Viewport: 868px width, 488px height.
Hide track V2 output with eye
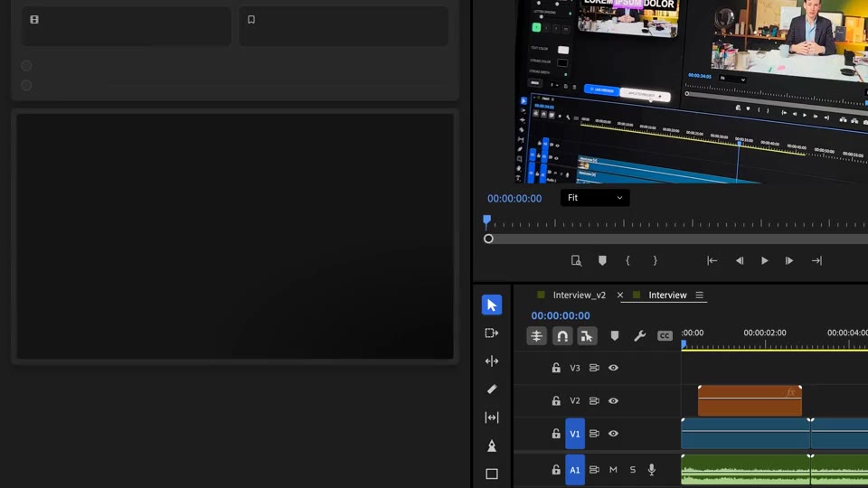[x=613, y=400]
